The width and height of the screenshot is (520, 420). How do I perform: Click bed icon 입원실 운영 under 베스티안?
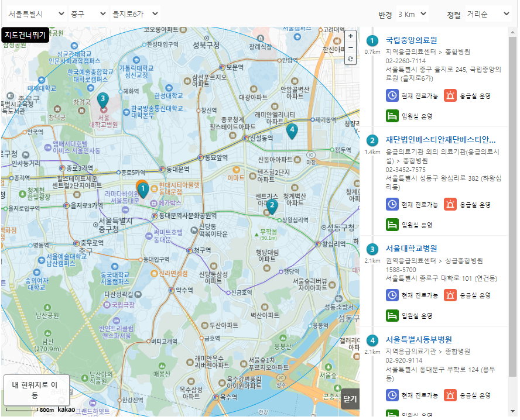pos(392,225)
